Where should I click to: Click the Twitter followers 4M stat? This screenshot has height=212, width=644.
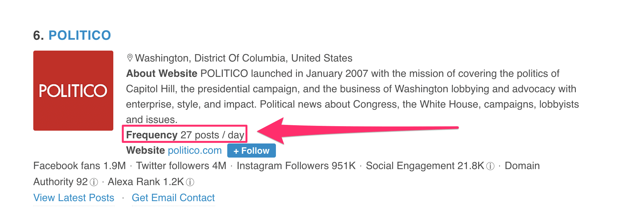click(x=181, y=166)
